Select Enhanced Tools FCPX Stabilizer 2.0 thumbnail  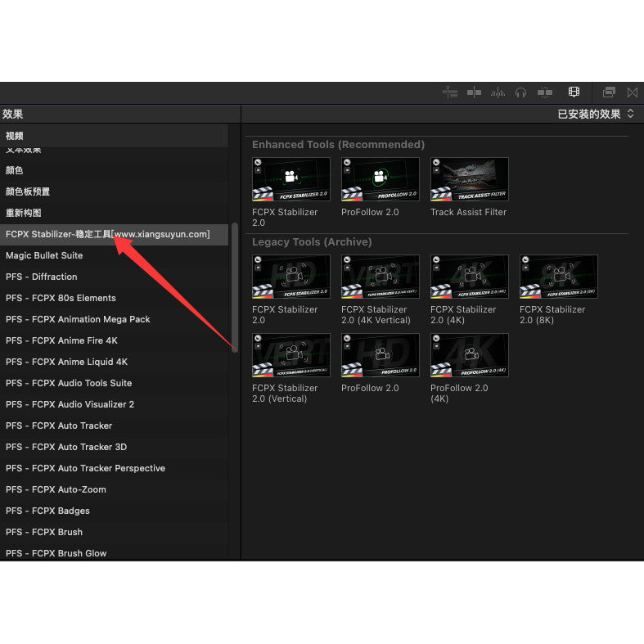[290, 179]
